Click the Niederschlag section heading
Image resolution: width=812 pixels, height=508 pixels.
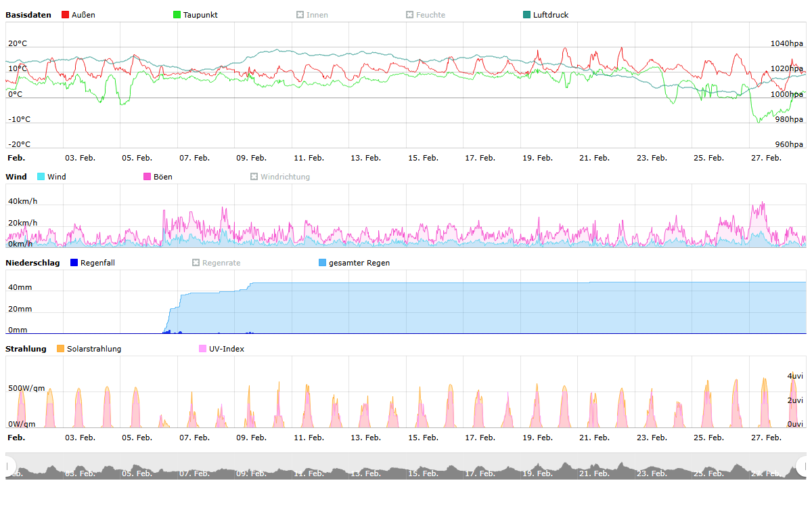point(32,263)
